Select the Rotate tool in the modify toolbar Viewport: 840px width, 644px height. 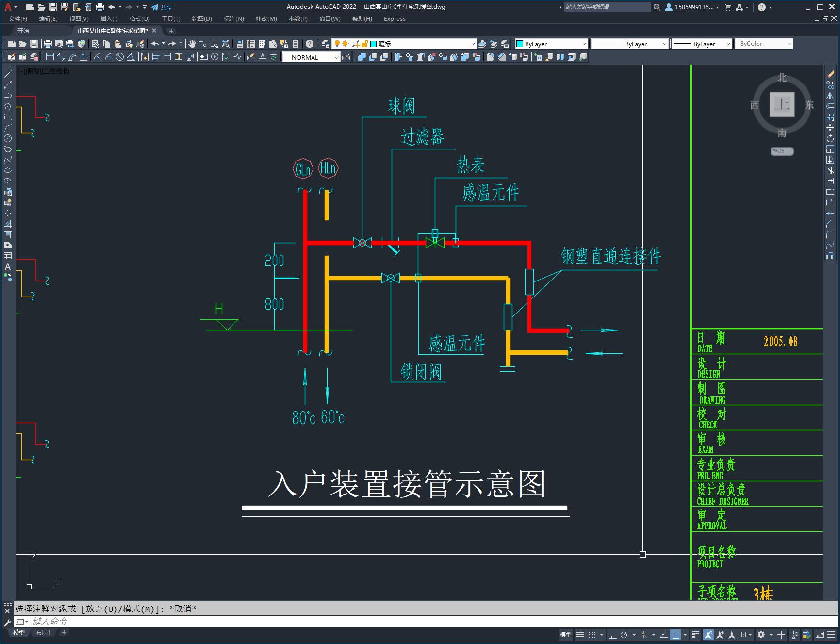point(830,138)
